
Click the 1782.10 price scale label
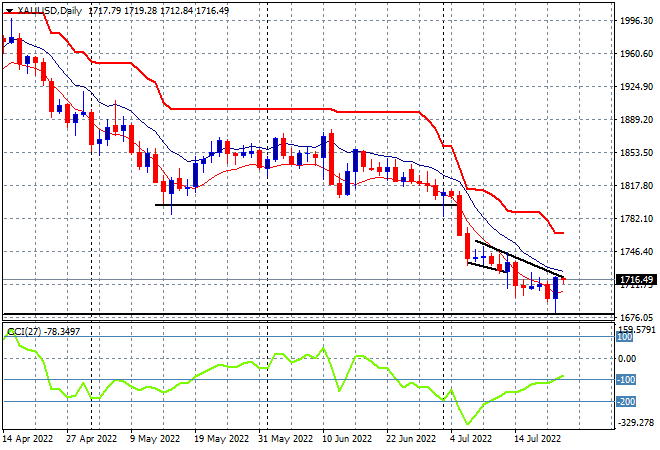[x=637, y=218]
